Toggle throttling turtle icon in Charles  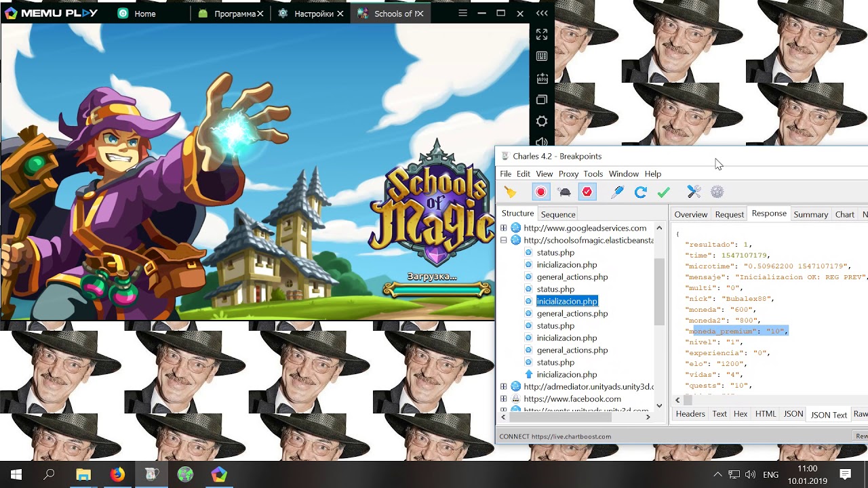[x=564, y=192]
